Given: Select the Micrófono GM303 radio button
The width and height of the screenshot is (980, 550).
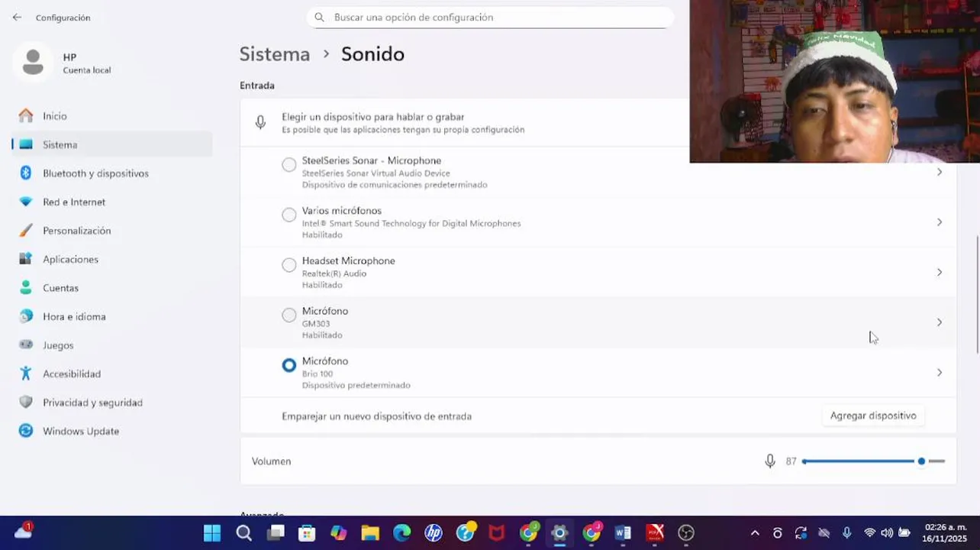Looking at the screenshot, I should [x=289, y=315].
